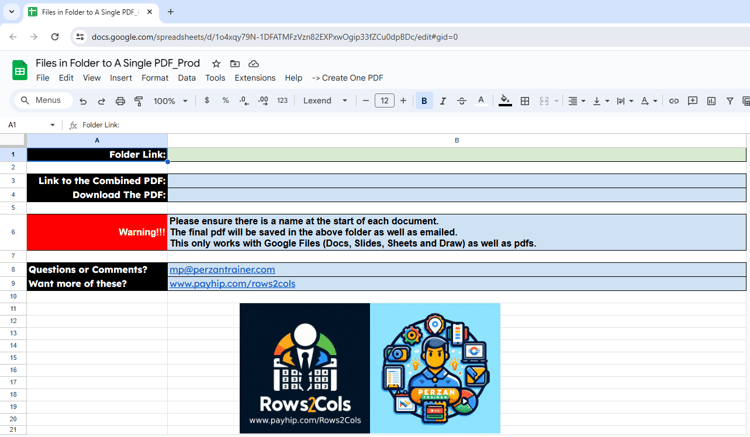Expand the Name box dropdown arrow
This screenshot has width=750, height=437.
pos(52,125)
